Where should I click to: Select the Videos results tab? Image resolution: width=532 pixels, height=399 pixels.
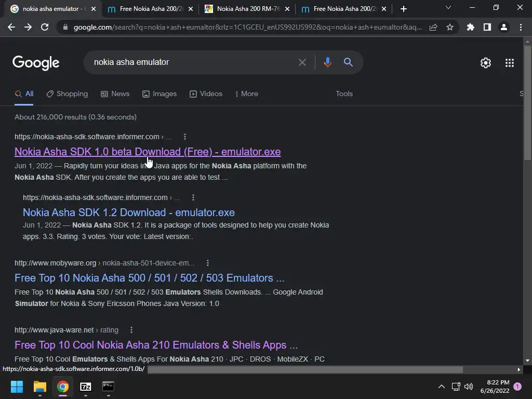pos(206,94)
